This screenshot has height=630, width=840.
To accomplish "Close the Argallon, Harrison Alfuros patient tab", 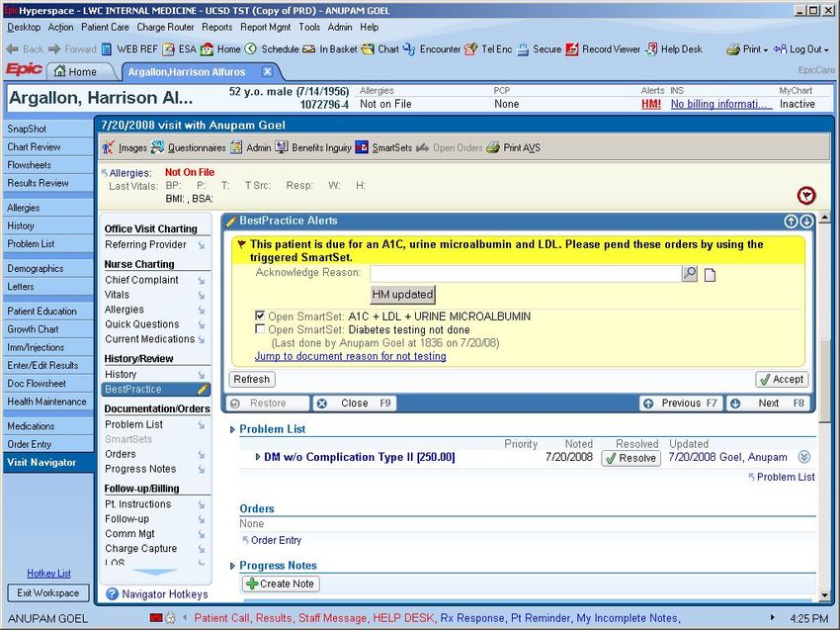I will click(x=268, y=71).
